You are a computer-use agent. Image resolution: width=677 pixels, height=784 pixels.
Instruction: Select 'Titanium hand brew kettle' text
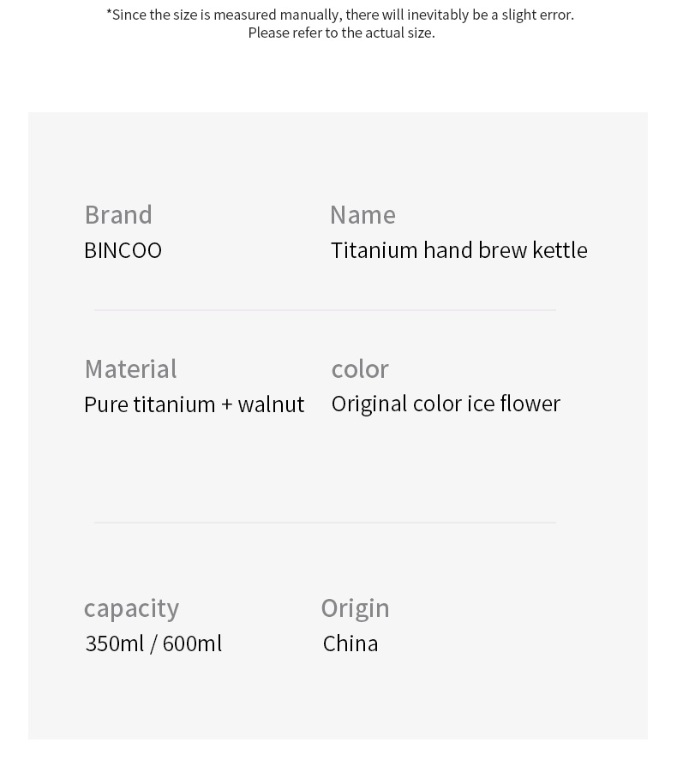point(458,250)
